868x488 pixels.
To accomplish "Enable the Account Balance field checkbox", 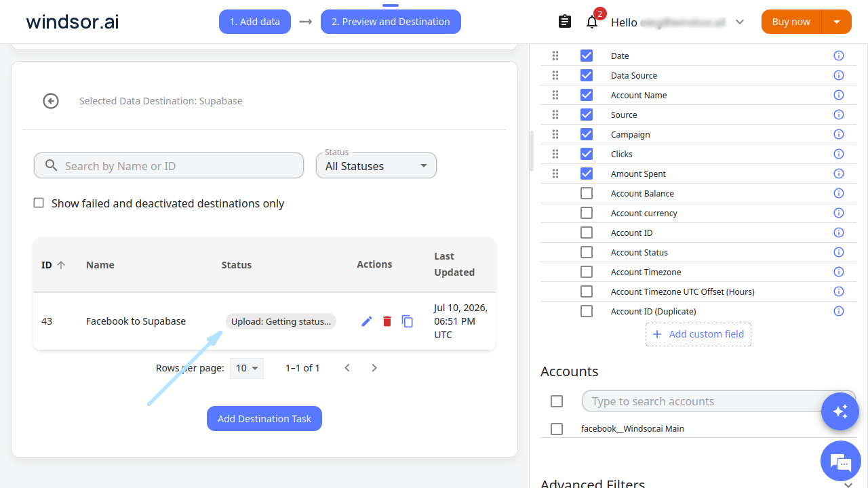I will point(587,193).
